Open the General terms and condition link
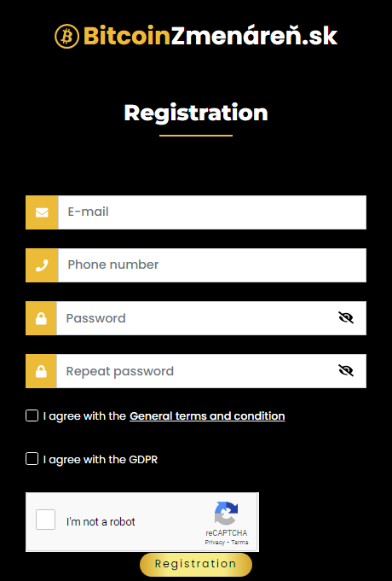Screen dimensions: 392x581 coord(207,416)
